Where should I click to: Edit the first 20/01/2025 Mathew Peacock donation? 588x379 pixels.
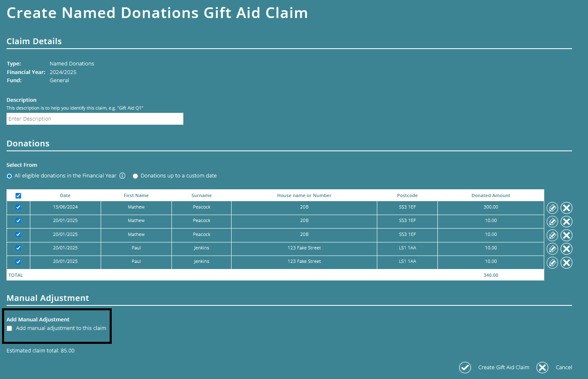coord(552,221)
